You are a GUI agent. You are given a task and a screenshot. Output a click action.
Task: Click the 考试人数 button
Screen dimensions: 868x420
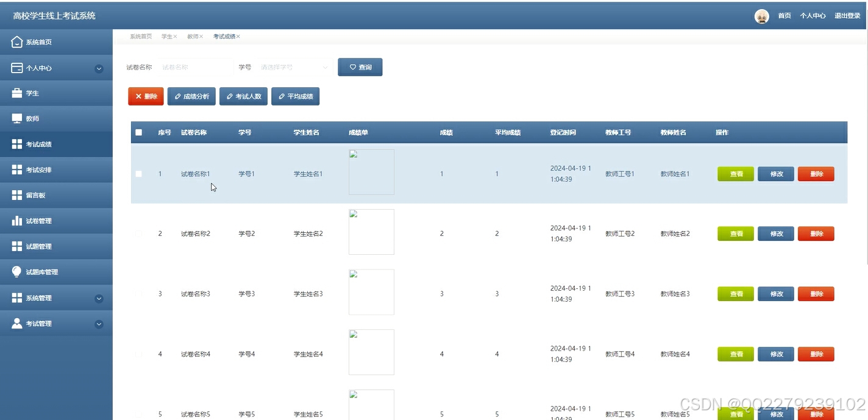point(244,96)
